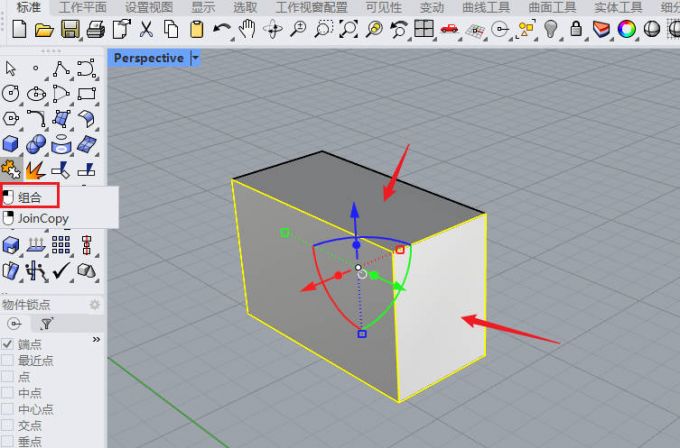Image resolution: width=680 pixels, height=448 pixels.
Task: Switch to the 设置视图 tab
Action: [x=149, y=7]
